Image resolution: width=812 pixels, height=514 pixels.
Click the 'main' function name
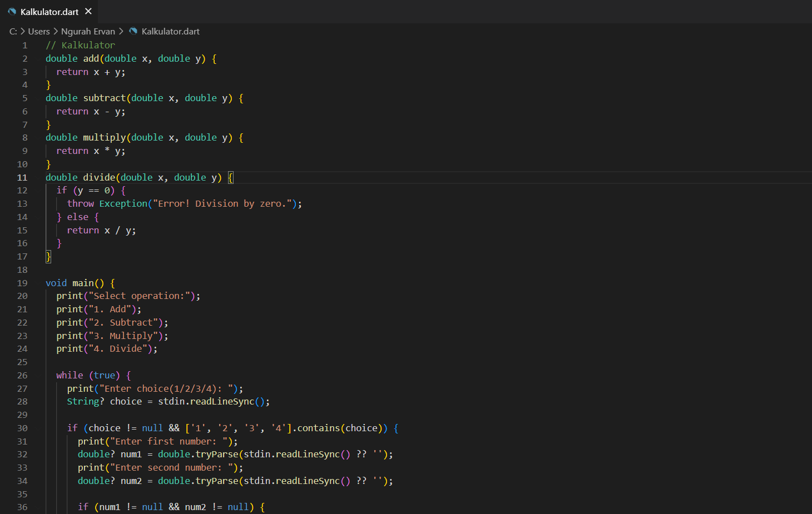click(83, 283)
